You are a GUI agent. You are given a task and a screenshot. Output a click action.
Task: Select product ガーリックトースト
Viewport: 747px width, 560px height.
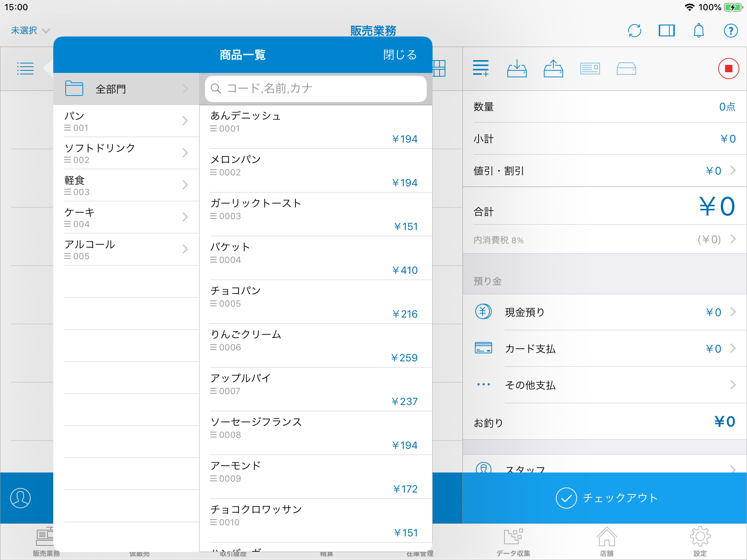(x=316, y=214)
